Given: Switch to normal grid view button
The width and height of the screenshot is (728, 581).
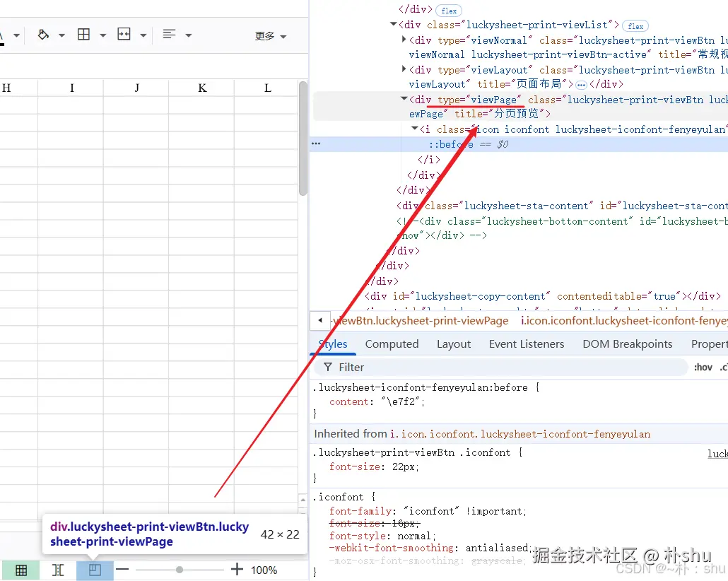Looking at the screenshot, I should tap(21, 570).
